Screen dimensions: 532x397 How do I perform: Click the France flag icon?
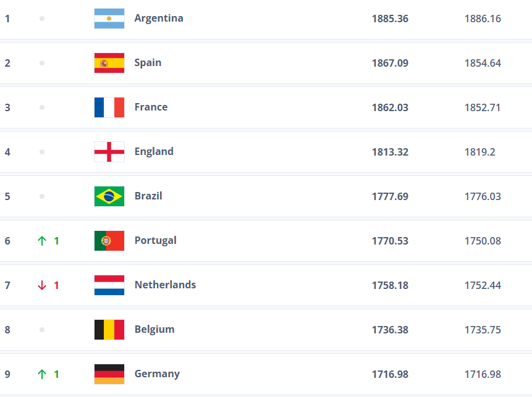[x=109, y=107]
